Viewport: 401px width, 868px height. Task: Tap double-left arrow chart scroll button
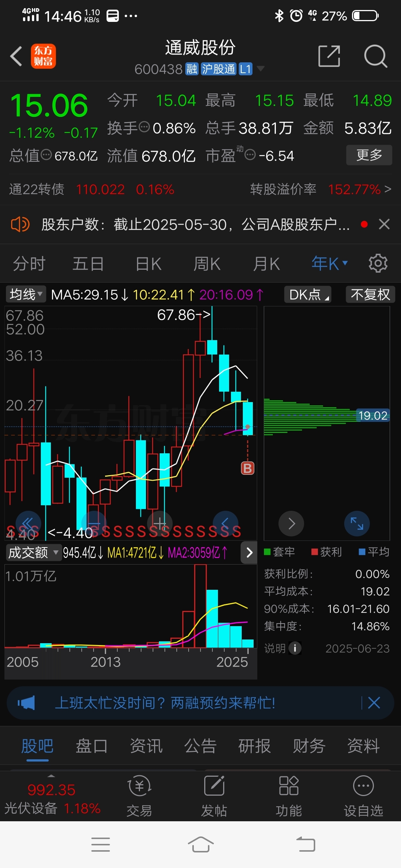pyautogui.click(x=28, y=524)
